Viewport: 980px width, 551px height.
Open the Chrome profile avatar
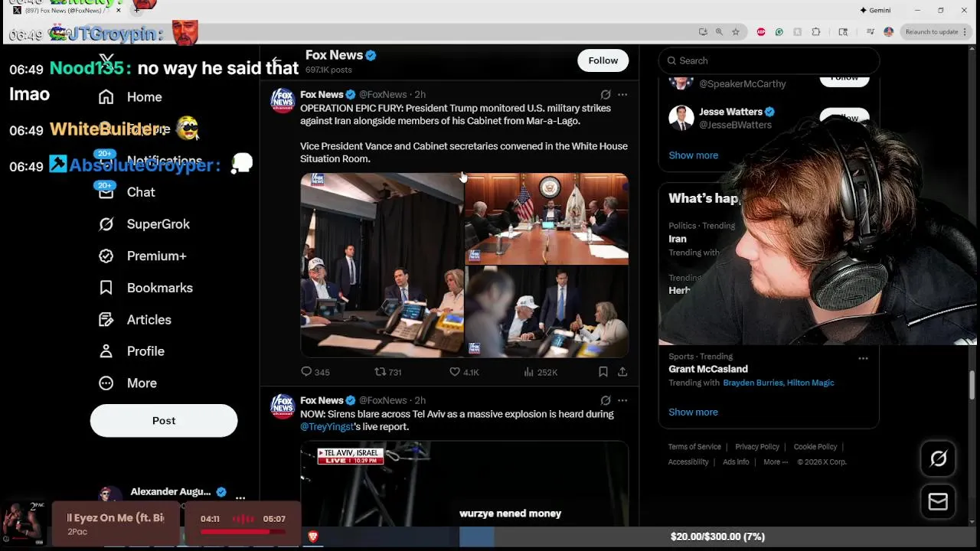click(888, 32)
